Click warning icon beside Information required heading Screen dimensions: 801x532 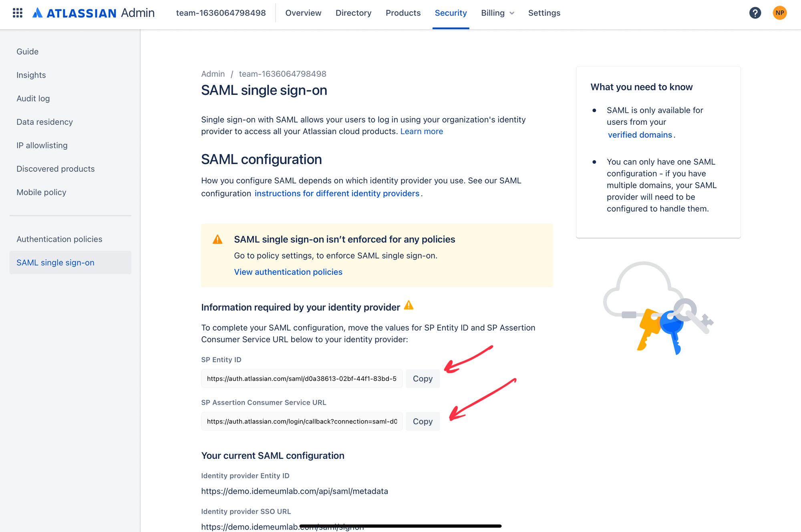[x=409, y=305]
